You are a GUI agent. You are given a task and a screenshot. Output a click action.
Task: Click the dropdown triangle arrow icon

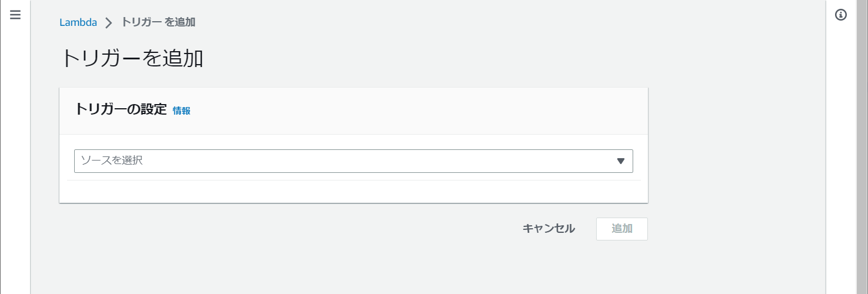620,161
